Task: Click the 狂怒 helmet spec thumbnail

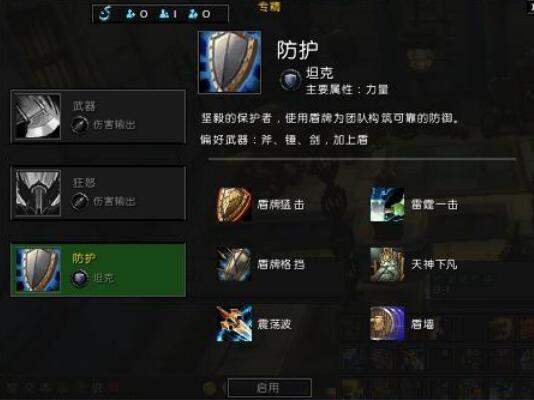Action: point(38,193)
